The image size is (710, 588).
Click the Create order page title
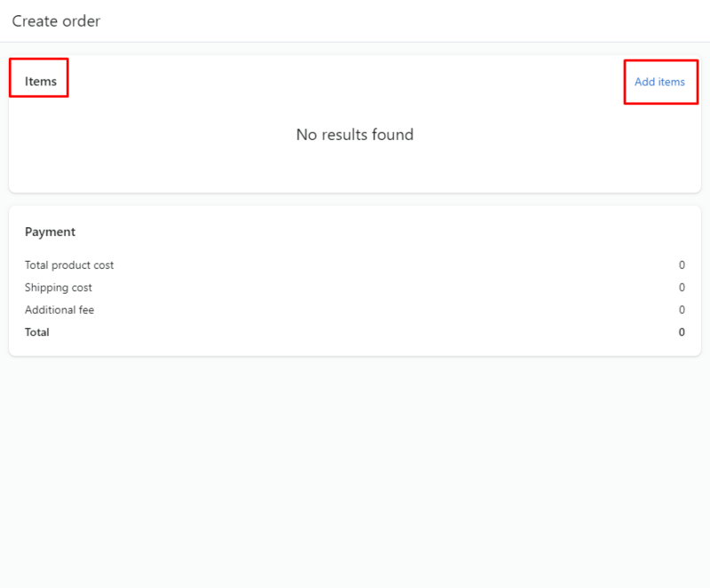(55, 20)
